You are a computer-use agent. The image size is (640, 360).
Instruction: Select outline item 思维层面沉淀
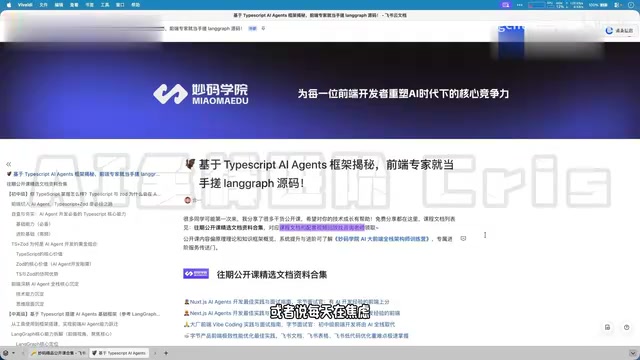tap(30, 304)
